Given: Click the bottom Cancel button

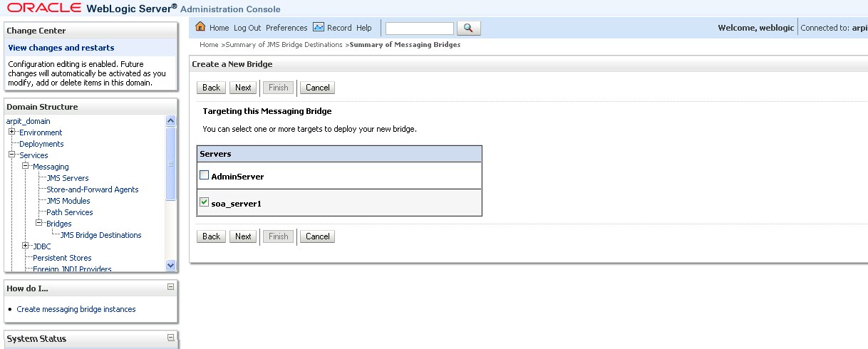Looking at the screenshot, I should coord(317,236).
